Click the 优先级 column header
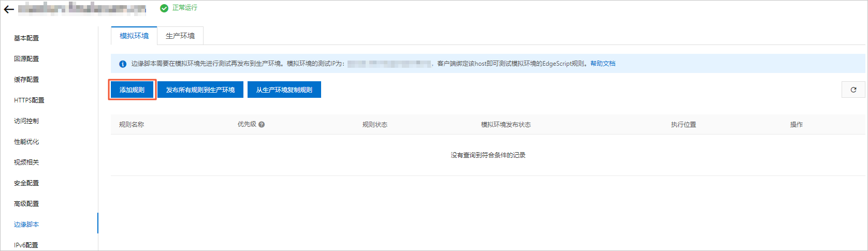The height and width of the screenshot is (251, 868). [x=247, y=124]
